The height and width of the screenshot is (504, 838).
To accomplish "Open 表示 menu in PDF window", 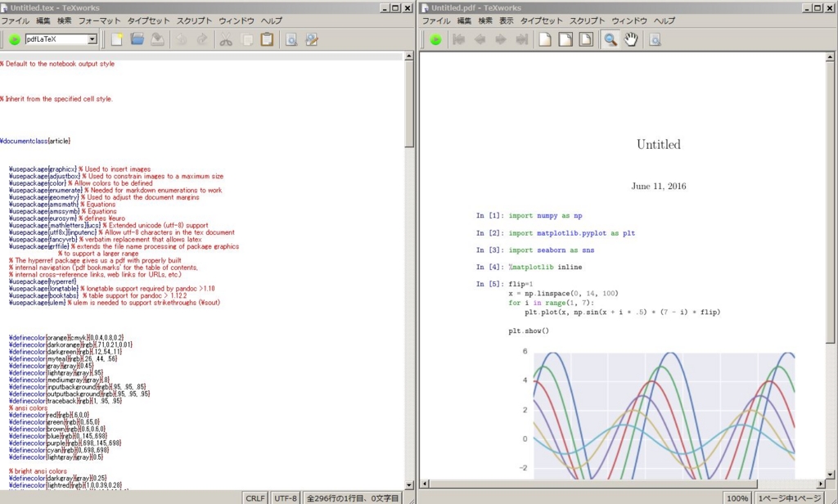I will point(506,20).
